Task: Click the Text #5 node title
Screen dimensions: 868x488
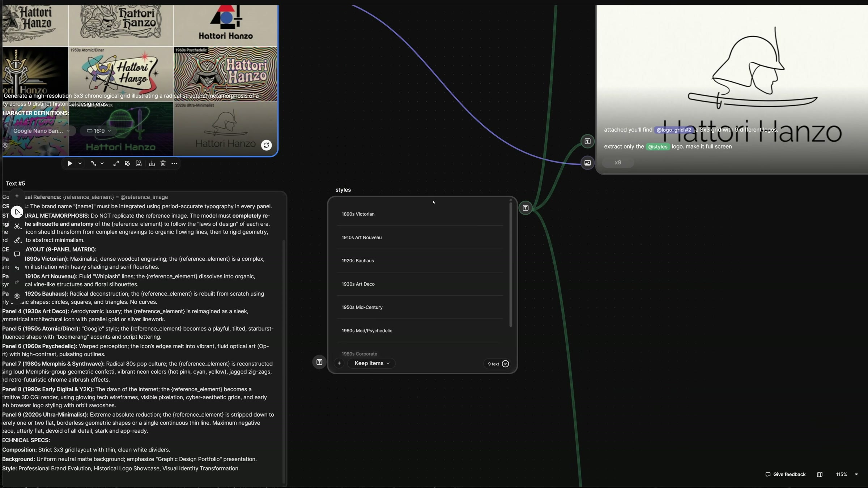Action: [x=15, y=184]
